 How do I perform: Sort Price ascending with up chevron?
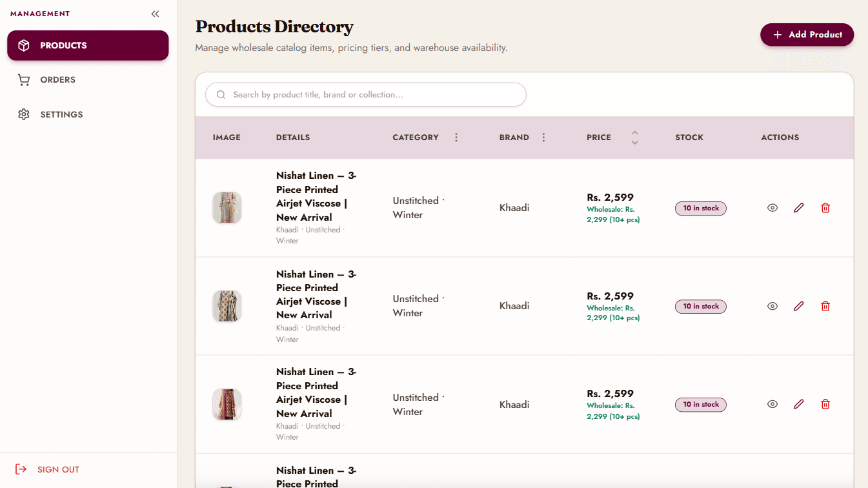pyautogui.click(x=634, y=133)
